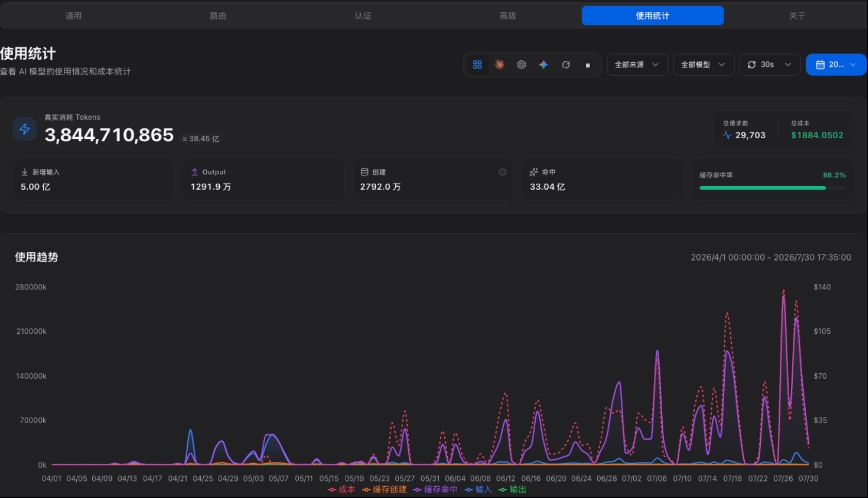Click the blue spike near 04/23
Image resolution: width=868 pixels, height=498 pixels.
(190, 431)
